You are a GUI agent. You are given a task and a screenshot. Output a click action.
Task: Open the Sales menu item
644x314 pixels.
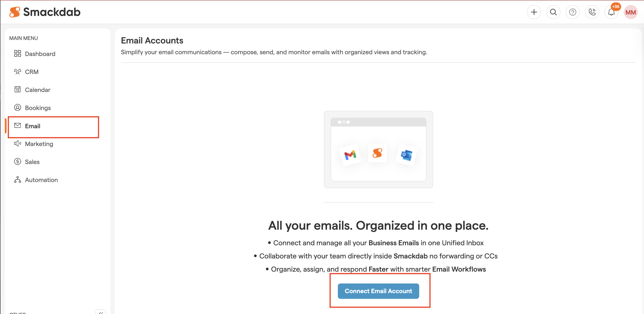(x=32, y=162)
